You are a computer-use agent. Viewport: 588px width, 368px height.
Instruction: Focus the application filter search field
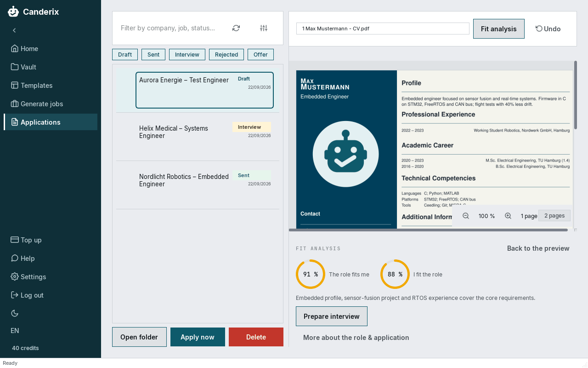click(168, 28)
